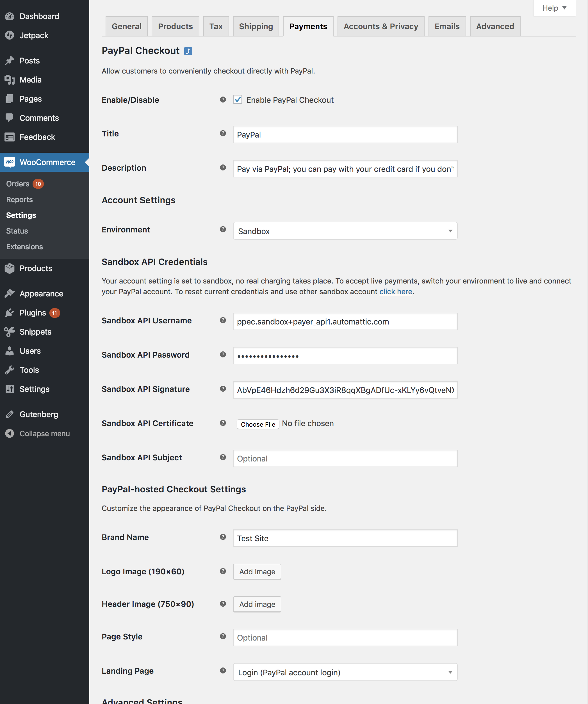This screenshot has height=704, width=588.
Task: Uncheck Enable PayPal Checkout checkbox
Action: pos(238,100)
